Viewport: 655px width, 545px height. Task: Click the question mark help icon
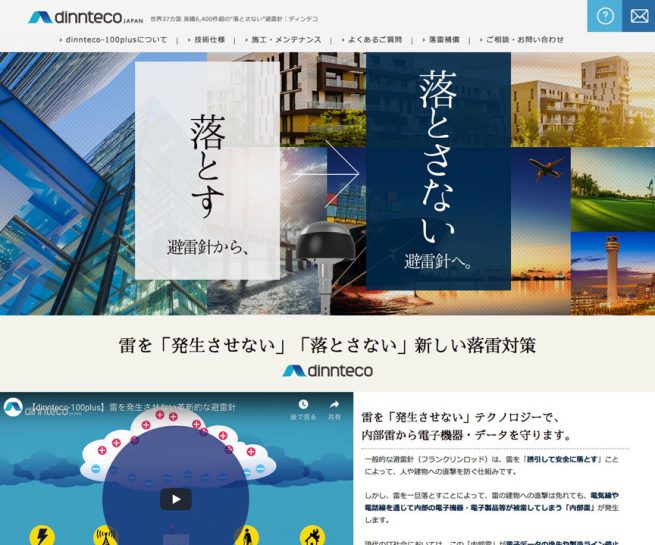[x=605, y=16]
